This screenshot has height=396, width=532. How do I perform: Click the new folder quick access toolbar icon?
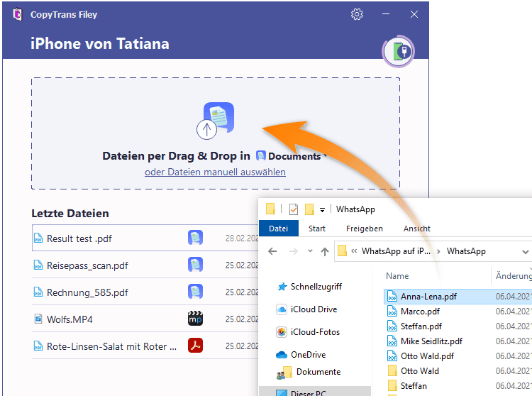(309, 209)
